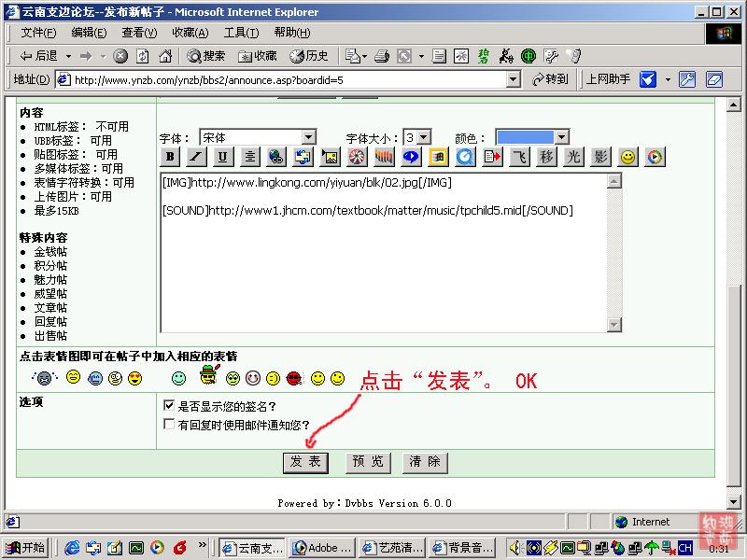
Task: Click the 影 (shadow text) effect button
Action: (x=600, y=157)
